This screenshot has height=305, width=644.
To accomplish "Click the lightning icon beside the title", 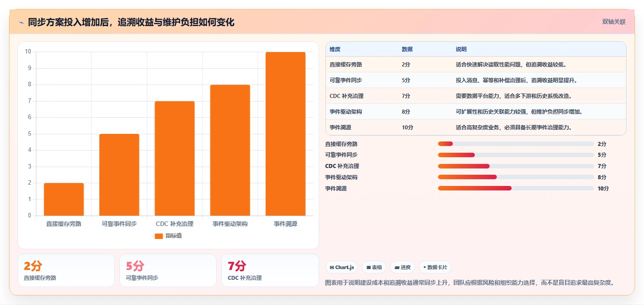I will pos(21,22).
